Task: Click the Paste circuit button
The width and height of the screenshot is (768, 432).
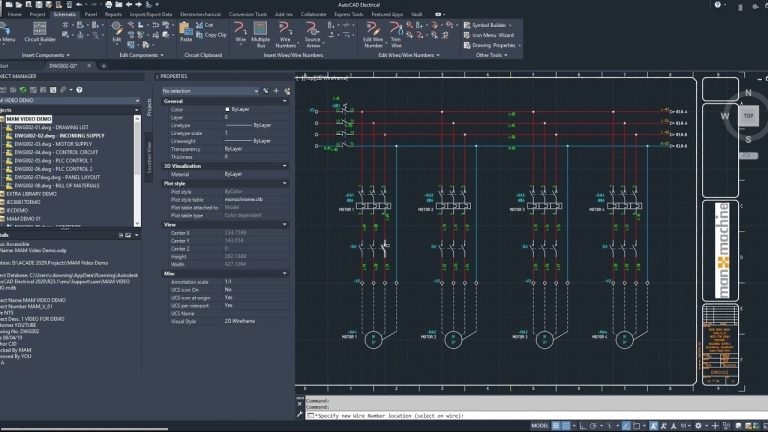Action: point(186,32)
